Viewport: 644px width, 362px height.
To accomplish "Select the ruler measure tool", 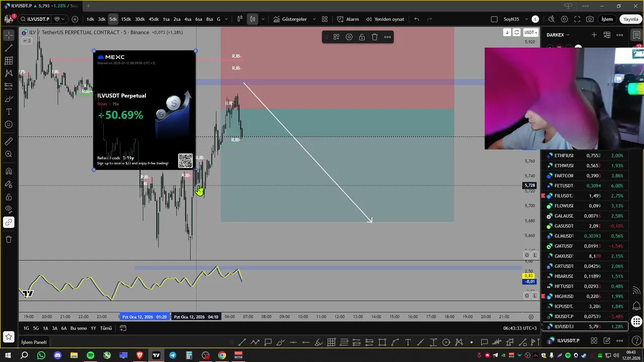I will [9, 141].
